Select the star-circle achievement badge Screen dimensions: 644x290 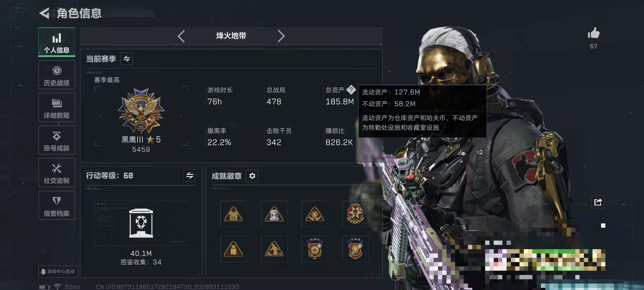355,214
